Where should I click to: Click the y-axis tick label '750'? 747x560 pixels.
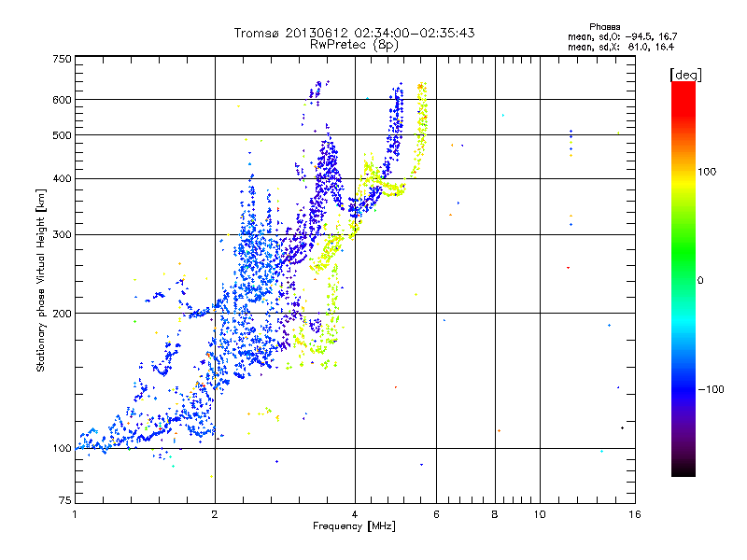coord(62,59)
